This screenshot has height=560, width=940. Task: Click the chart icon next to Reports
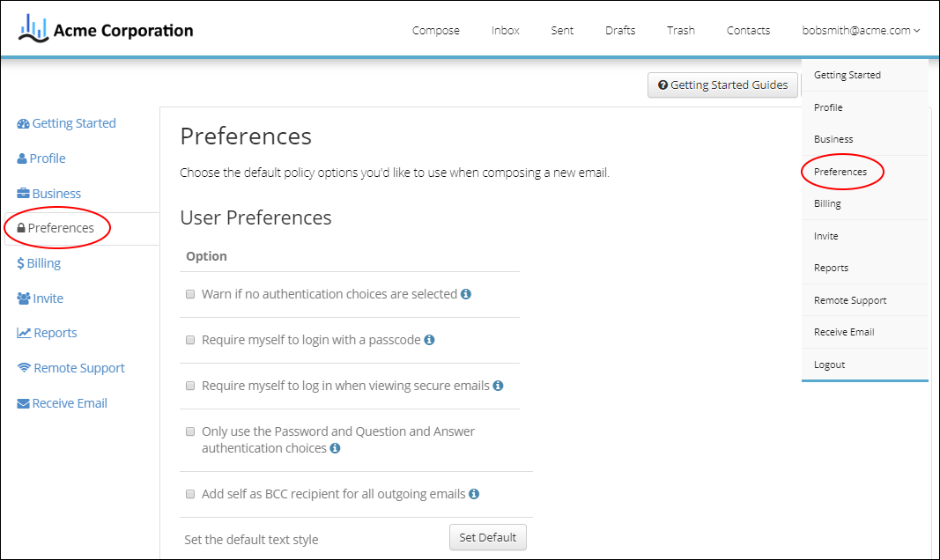(x=24, y=332)
